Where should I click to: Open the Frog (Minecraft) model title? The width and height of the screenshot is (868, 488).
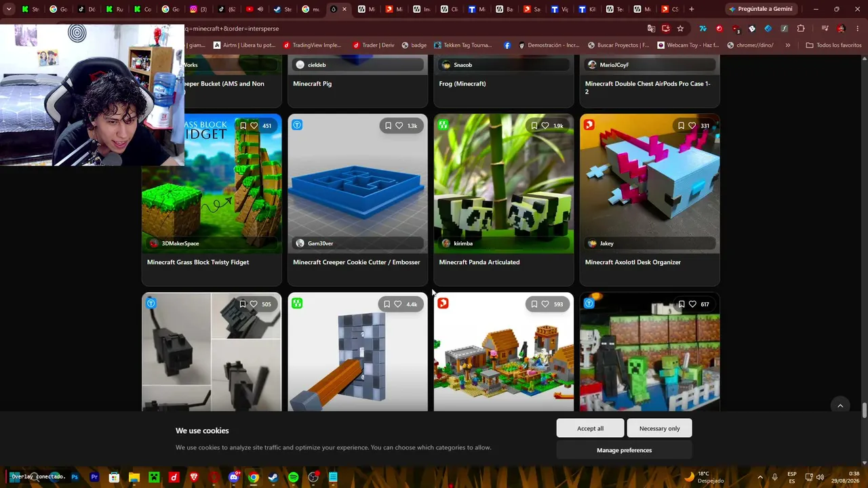pyautogui.click(x=462, y=83)
